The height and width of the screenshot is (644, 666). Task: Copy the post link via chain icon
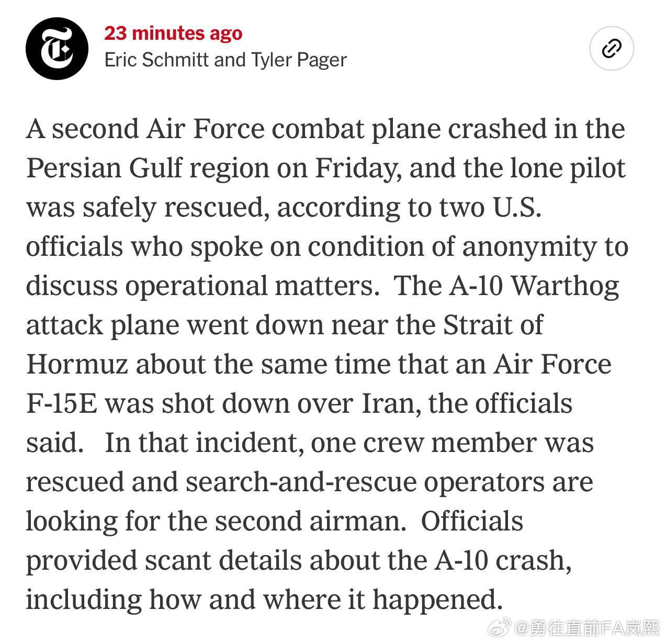pyautogui.click(x=611, y=49)
